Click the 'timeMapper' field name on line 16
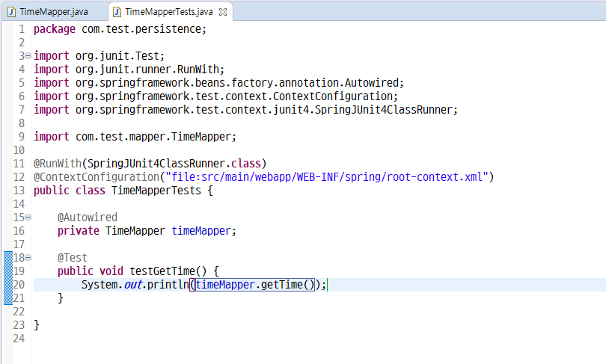 pyautogui.click(x=201, y=231)
